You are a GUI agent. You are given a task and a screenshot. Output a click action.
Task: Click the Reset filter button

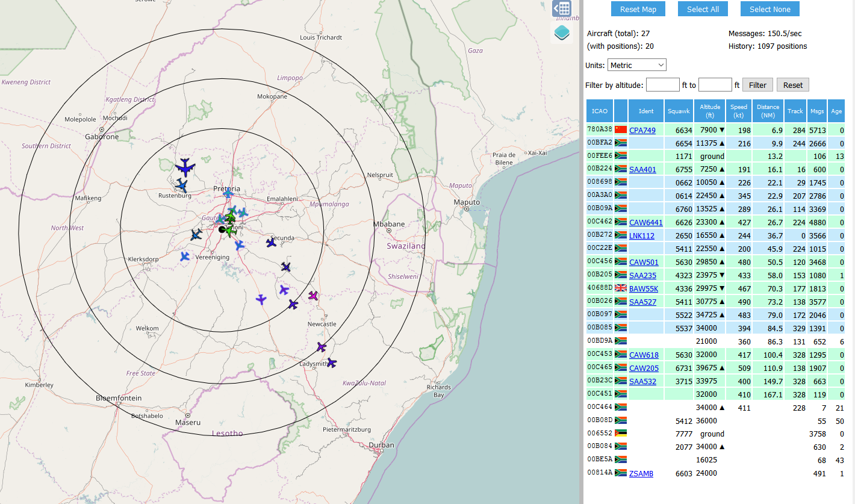[793, 85]
